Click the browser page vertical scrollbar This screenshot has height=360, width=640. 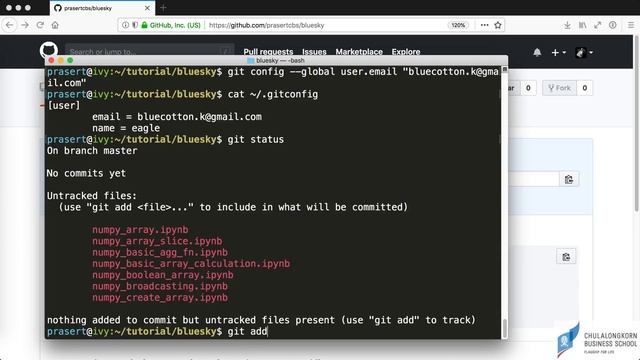pyautogui.click(x=637, y=122)
